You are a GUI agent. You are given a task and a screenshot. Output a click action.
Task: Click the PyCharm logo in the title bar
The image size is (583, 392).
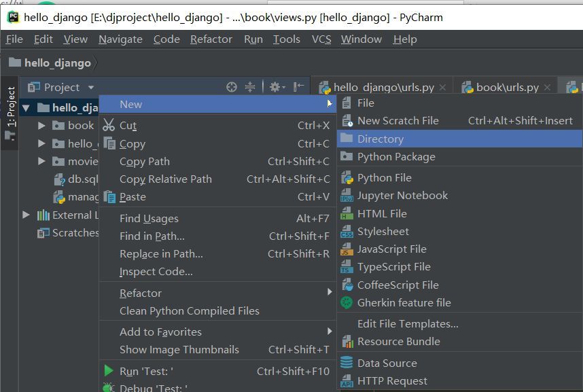pos(14,17)
